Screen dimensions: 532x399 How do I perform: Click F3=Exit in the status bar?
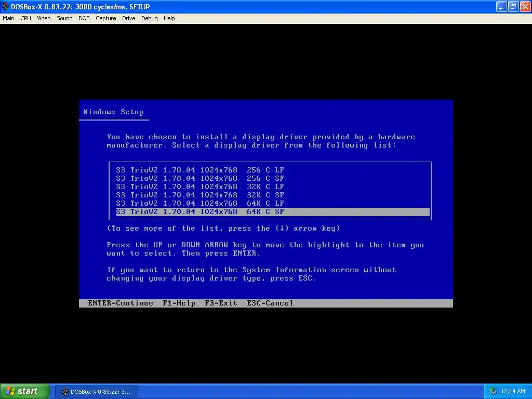point(221,303)
